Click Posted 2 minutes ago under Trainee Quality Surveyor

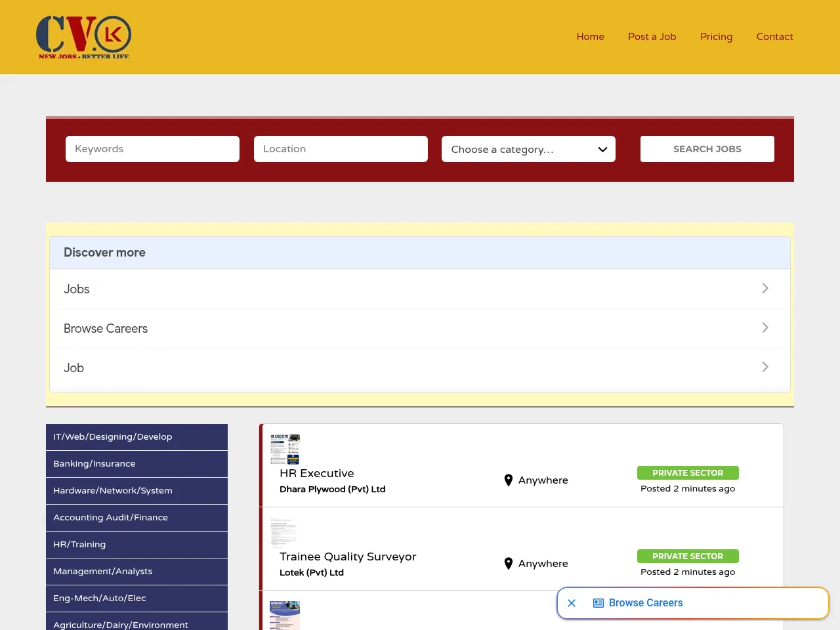688,572
